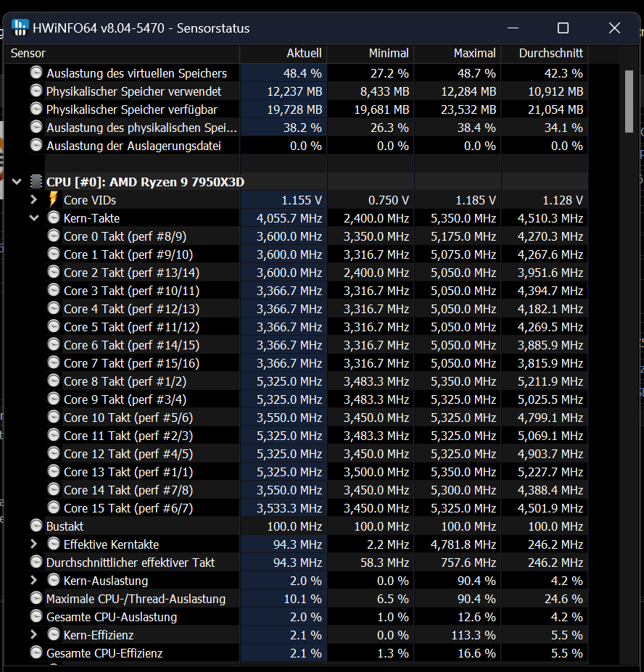Expand the Core VIDs group

[34, 199]
